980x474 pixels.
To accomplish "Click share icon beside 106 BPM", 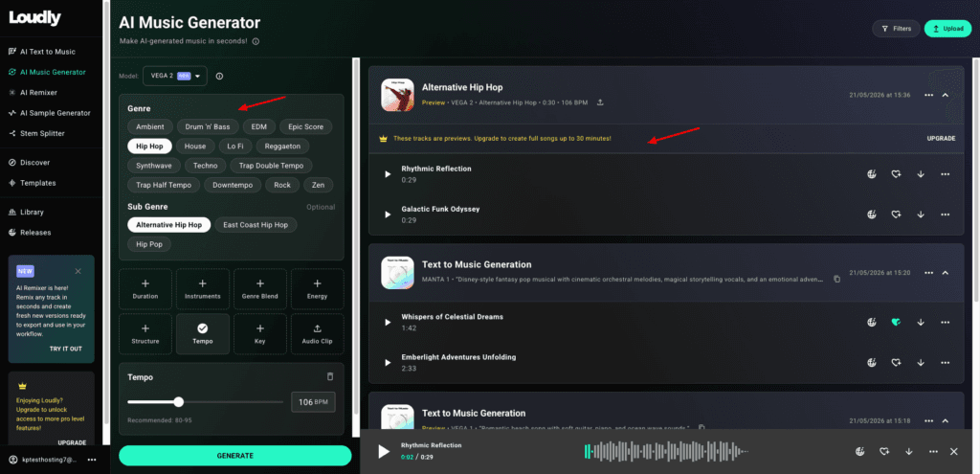I will [x=600, y=102].
